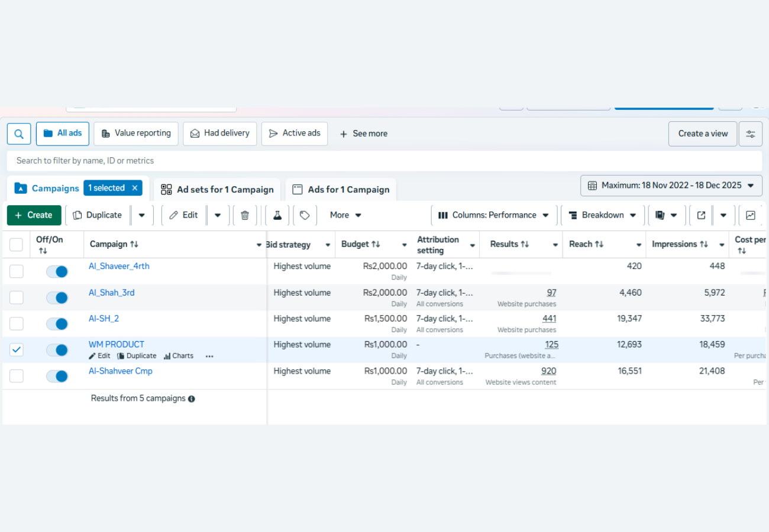Open the charts icon in toolbar

[750, 215]
